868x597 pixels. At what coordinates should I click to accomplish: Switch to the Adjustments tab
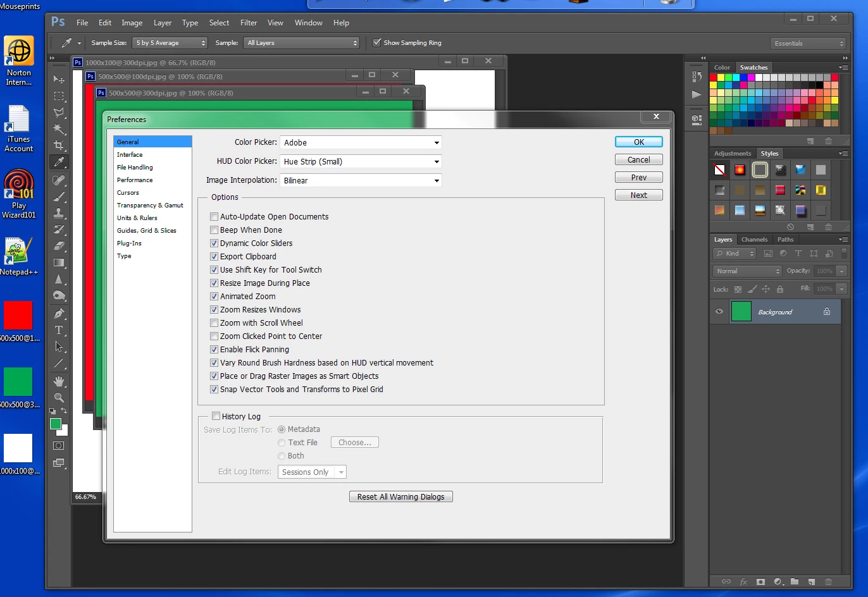[x=733, y=154]
